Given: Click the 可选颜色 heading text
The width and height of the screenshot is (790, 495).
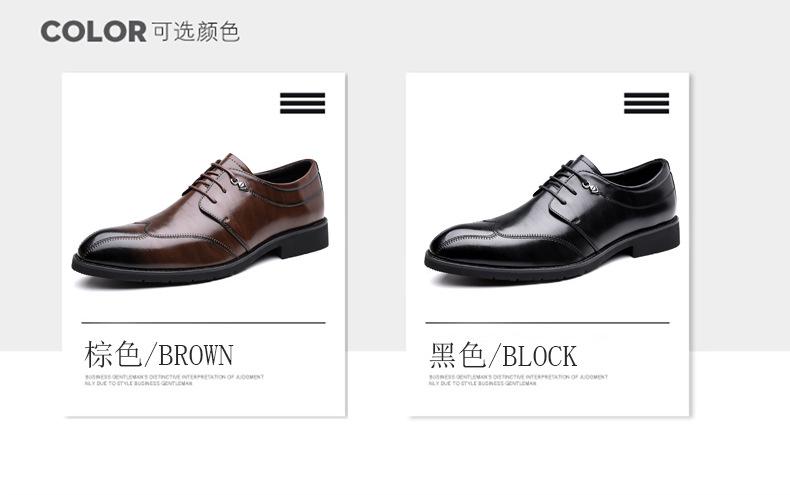Looking at the screenshot, I should pyautogui.click(x=195, y=31).
